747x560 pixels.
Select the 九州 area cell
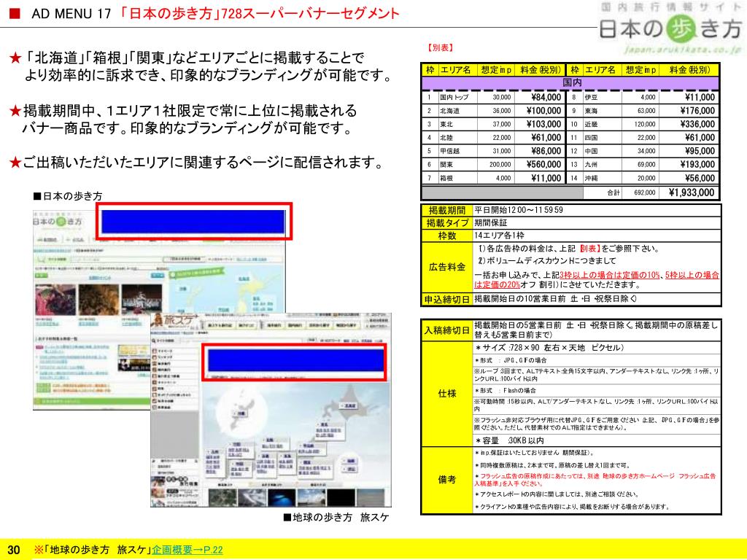(x=601, y=164)
